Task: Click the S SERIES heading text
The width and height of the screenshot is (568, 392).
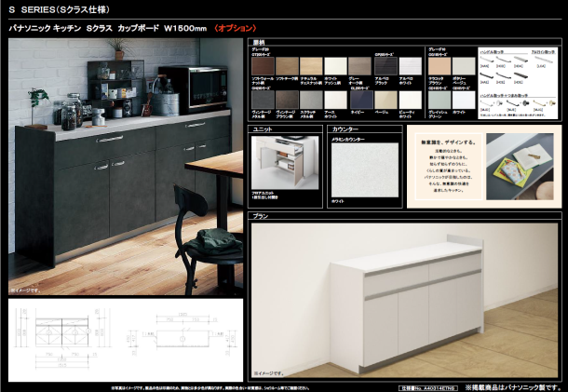Action: point(59,10)
